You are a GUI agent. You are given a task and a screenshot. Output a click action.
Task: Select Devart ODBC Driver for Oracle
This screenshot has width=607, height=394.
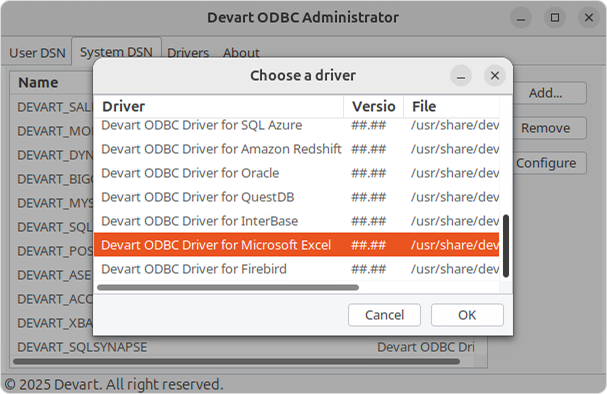[297, 173]
